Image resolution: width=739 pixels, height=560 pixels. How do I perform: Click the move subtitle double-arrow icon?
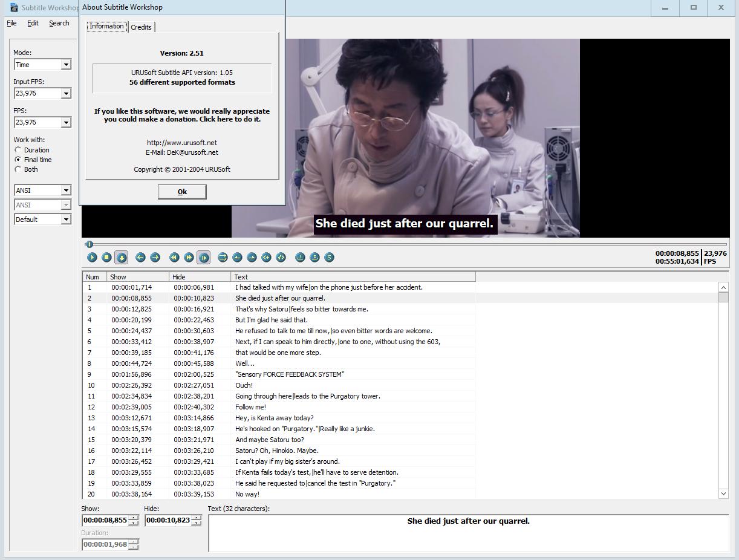(x=223, y=258)
